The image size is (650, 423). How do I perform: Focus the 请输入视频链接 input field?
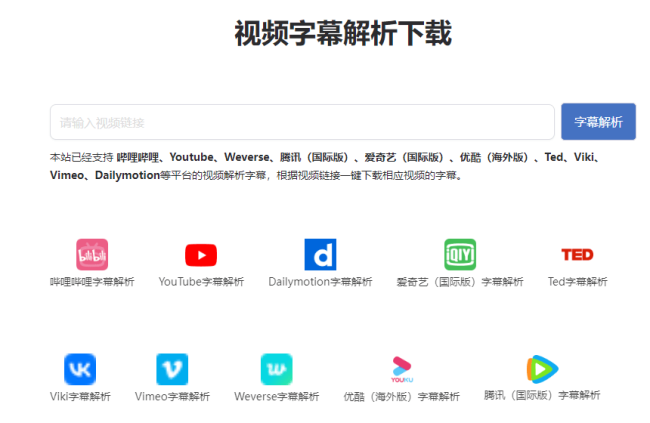pyautogui.click(x=302, y=122)
